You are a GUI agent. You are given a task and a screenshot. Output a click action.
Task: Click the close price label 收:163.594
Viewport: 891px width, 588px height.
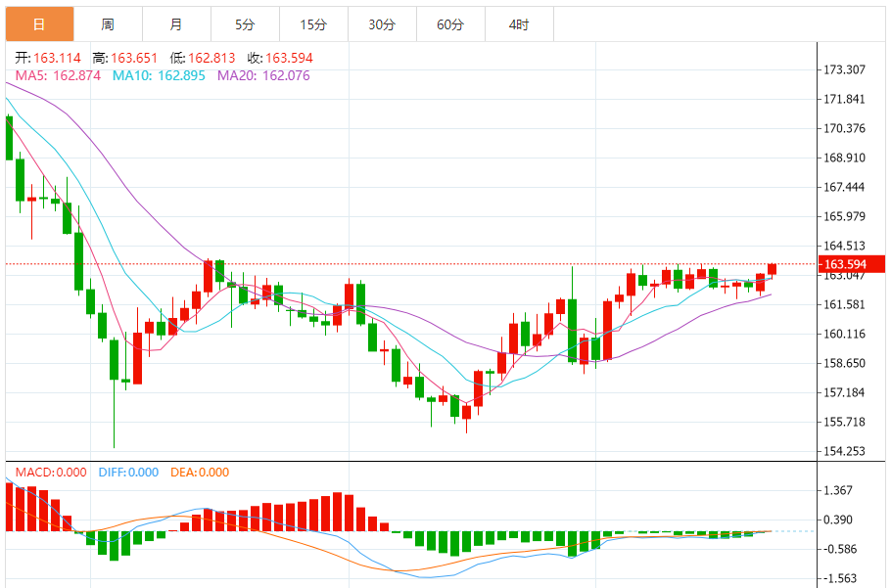pyautogui.click(x=280, y=58)
